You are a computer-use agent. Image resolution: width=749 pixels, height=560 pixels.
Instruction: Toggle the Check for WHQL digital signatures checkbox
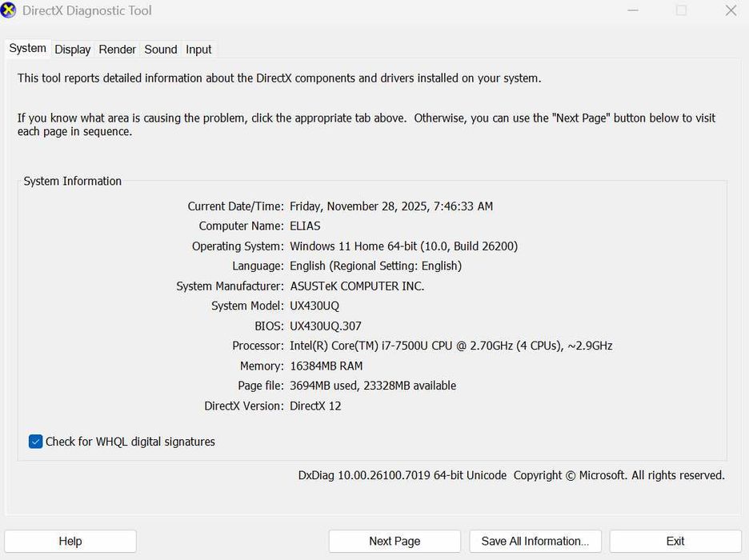click(36, 442)
